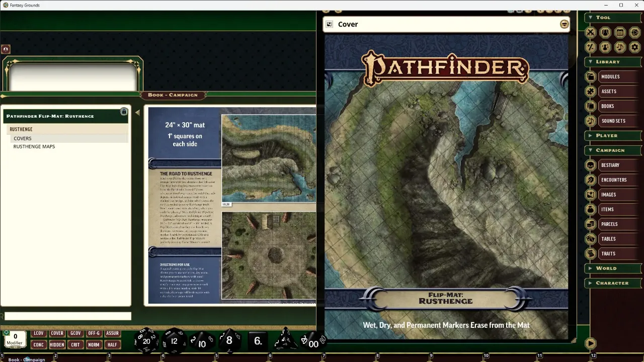Select the Rusthenge chapter in book index
The image size is (644, 362).
tap(68, 129)
